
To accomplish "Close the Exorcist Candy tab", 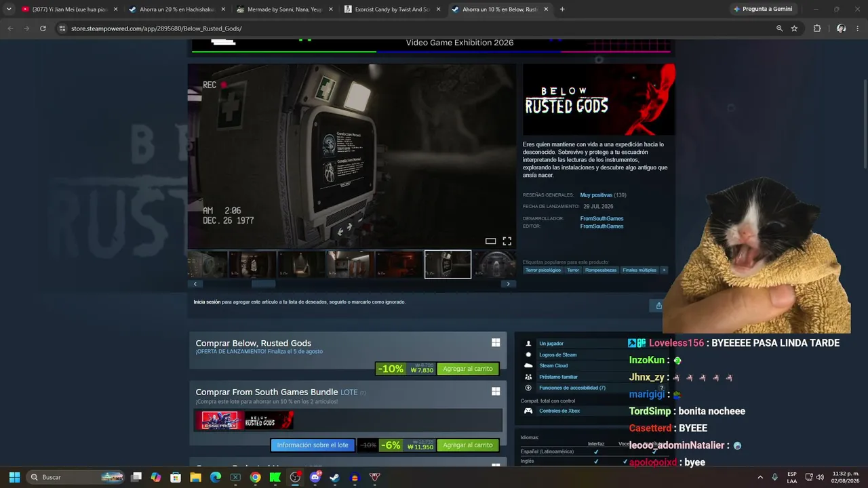I will click(438, 9).
